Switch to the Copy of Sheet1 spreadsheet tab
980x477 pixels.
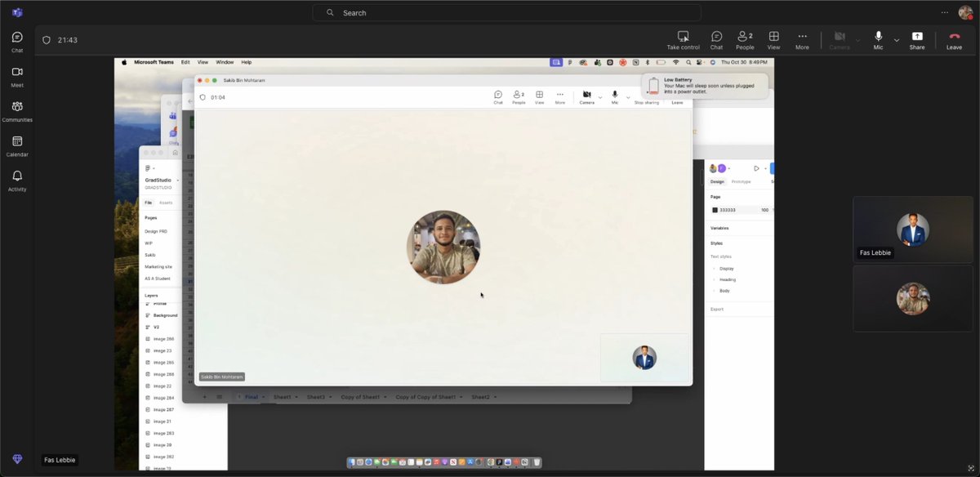(359, 397)
